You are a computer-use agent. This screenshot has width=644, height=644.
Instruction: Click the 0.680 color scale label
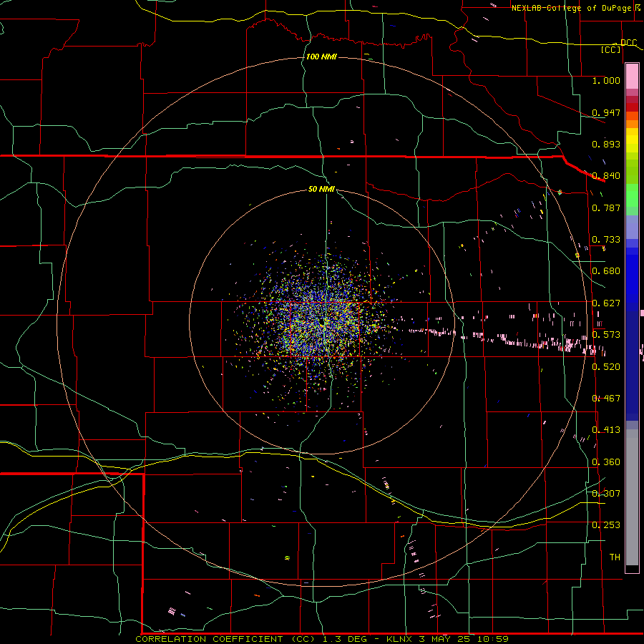tap(606, 271)
